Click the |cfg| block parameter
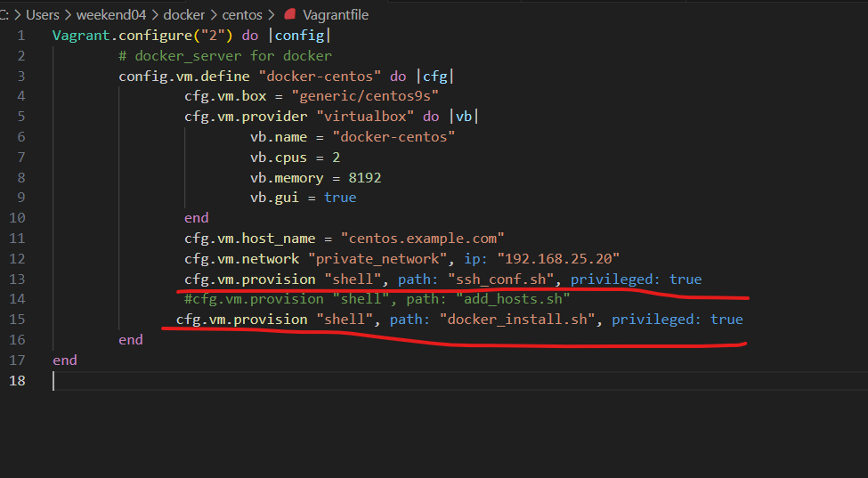The height and width of the screenshot is (478, 868). point(434,77)
